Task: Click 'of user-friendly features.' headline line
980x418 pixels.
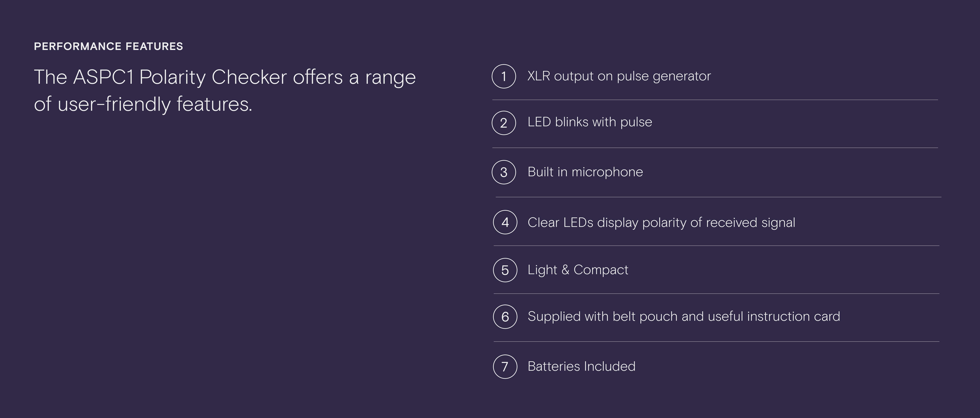Action: point(143,104)
